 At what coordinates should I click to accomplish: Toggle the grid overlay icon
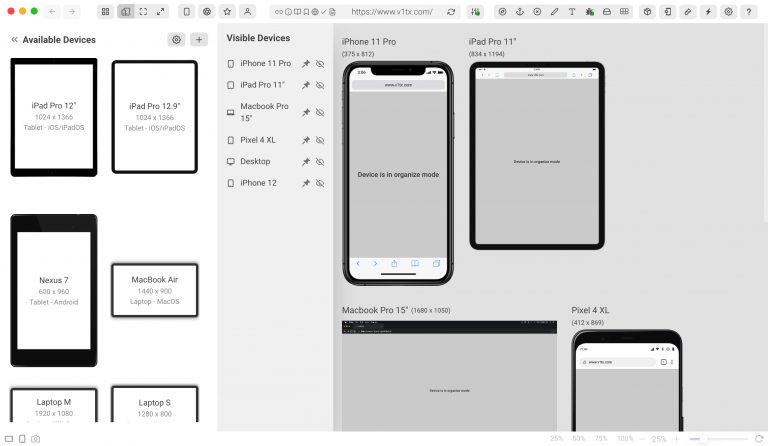624,12
